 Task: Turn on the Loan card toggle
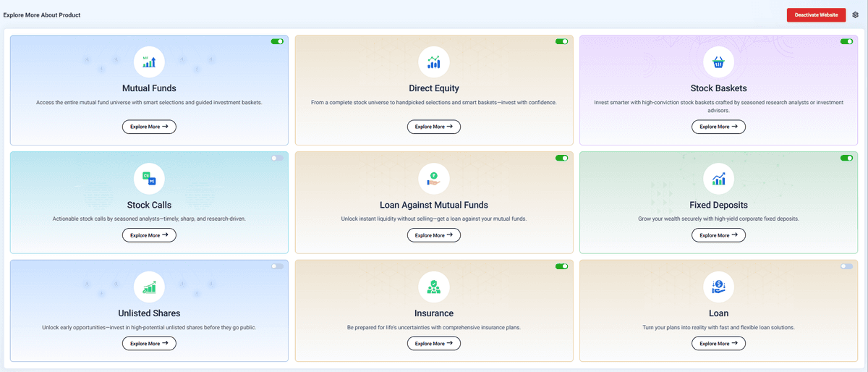(x=846, y=266)
